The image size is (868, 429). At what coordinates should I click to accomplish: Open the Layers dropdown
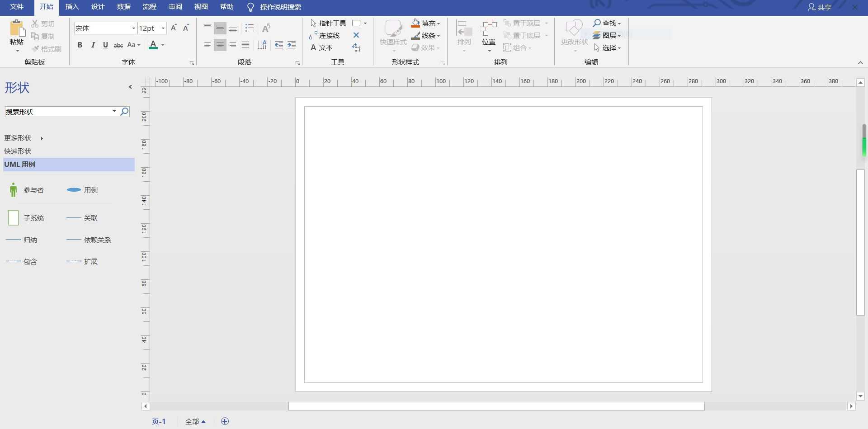[607, 35]
